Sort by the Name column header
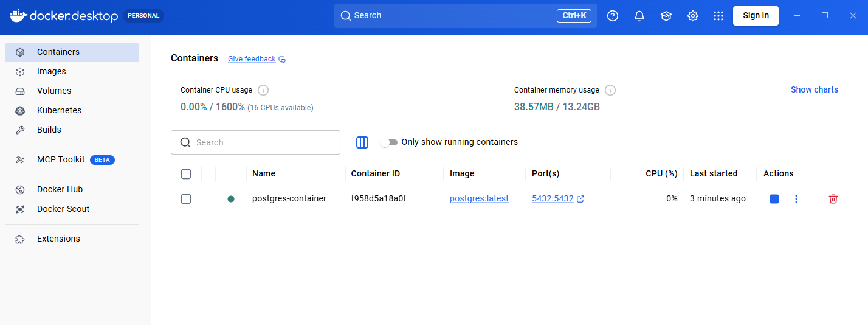The image size is (868, 325). (264, 173)
